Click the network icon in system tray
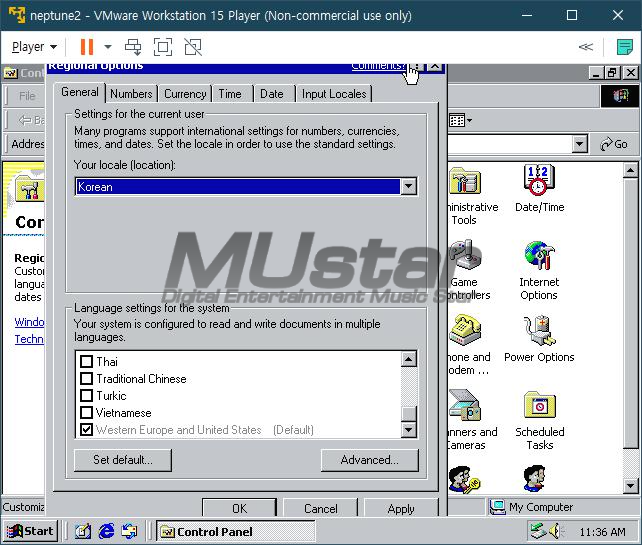 pyautogui.click(x=538, y=531)
